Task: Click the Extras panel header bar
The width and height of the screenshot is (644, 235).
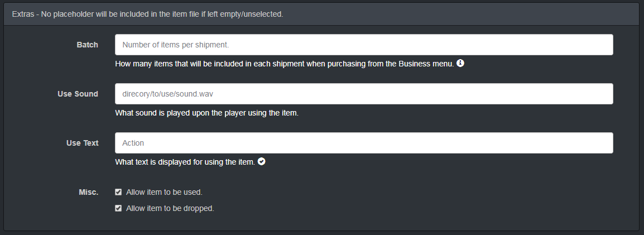Action: coord(446,14)
